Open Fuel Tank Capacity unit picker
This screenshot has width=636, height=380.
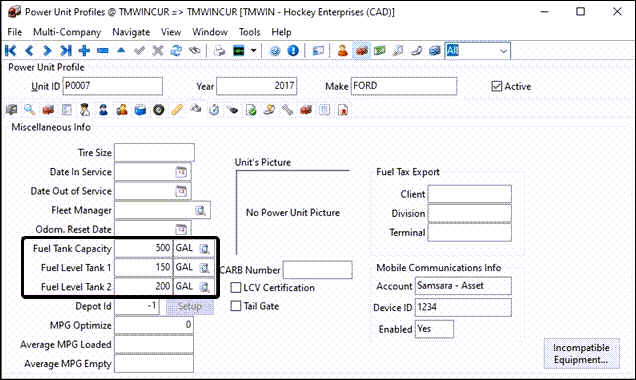pyautogui.click(x=204, y=248)
